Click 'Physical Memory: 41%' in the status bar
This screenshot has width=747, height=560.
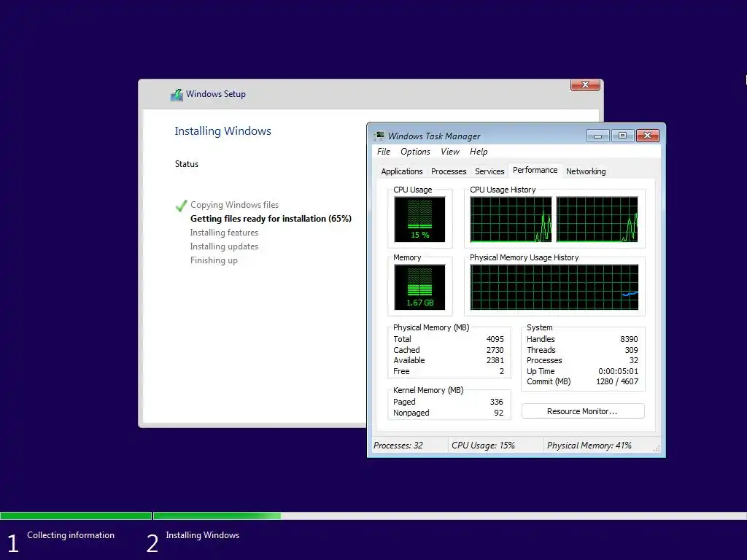[589, 446]
